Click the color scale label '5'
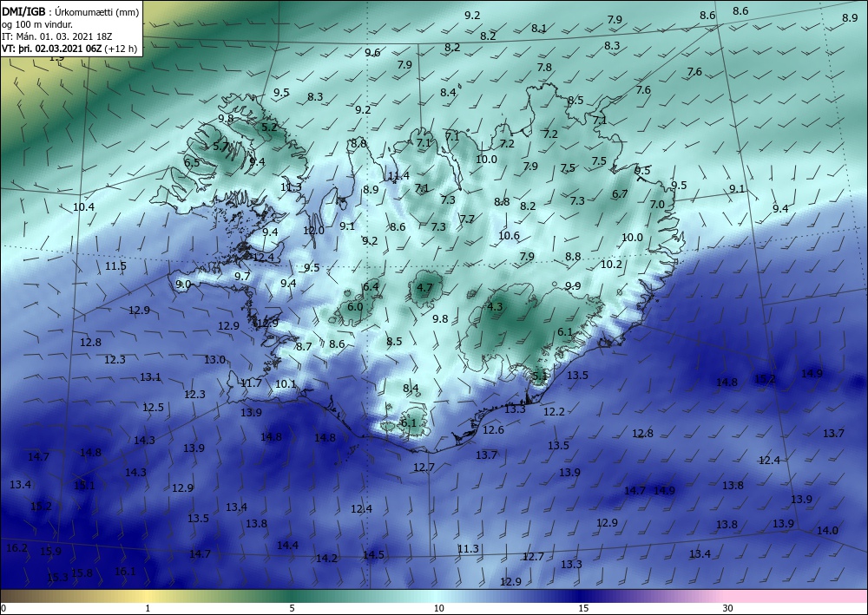Screen dimensions: 868x615 coord(292,608)
